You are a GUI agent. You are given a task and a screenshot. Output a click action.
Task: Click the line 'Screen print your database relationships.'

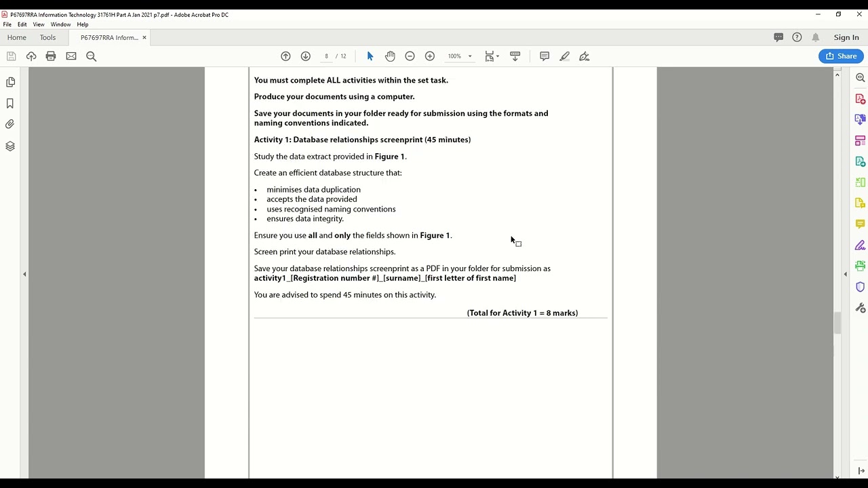coord(325,252)
